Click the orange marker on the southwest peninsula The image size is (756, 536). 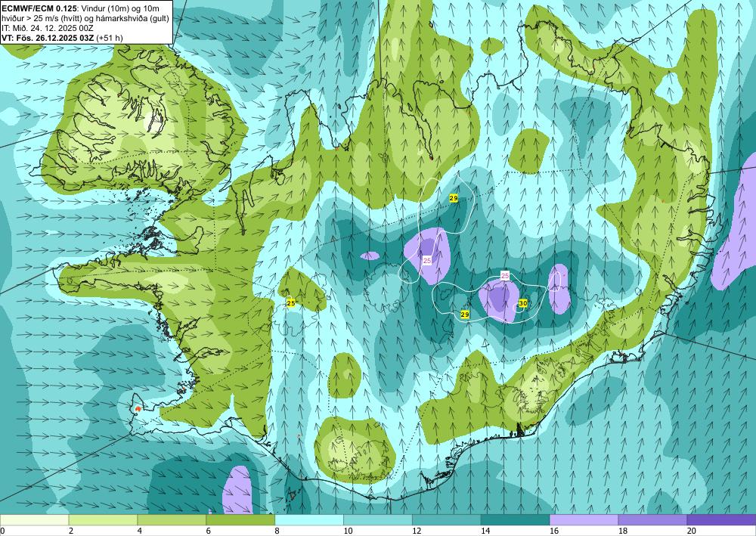click(138, 409)
